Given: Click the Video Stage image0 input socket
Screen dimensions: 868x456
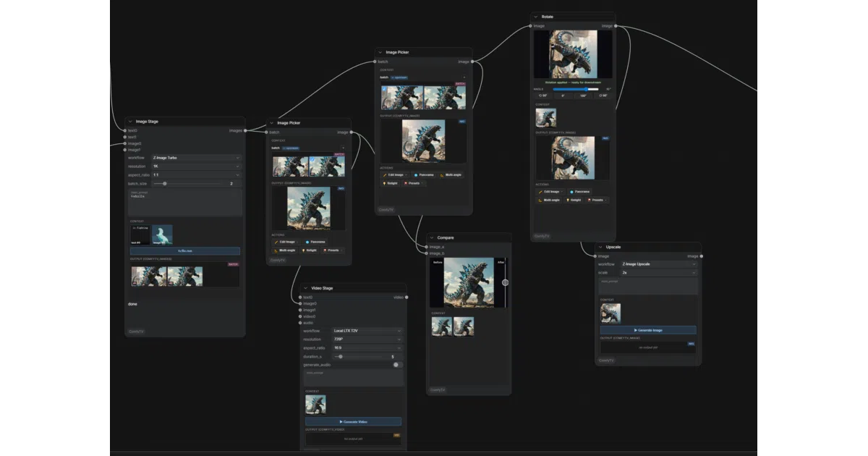Looking at the screenshot, I should point(300,304).
